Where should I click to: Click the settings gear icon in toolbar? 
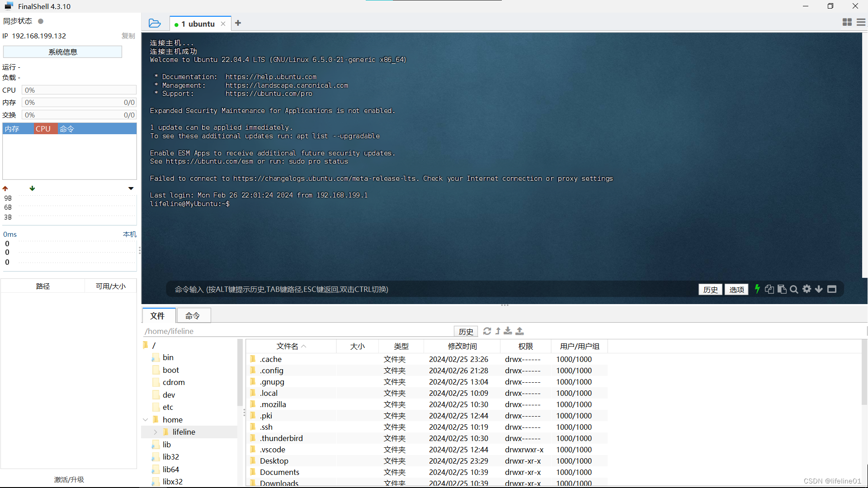(807, 289)
